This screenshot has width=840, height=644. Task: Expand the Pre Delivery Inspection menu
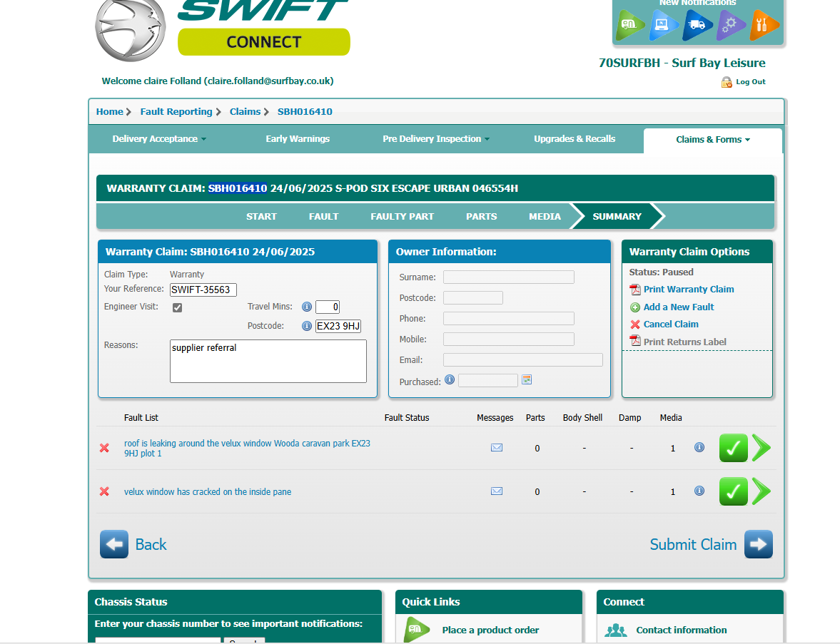[x=436, y=139]
